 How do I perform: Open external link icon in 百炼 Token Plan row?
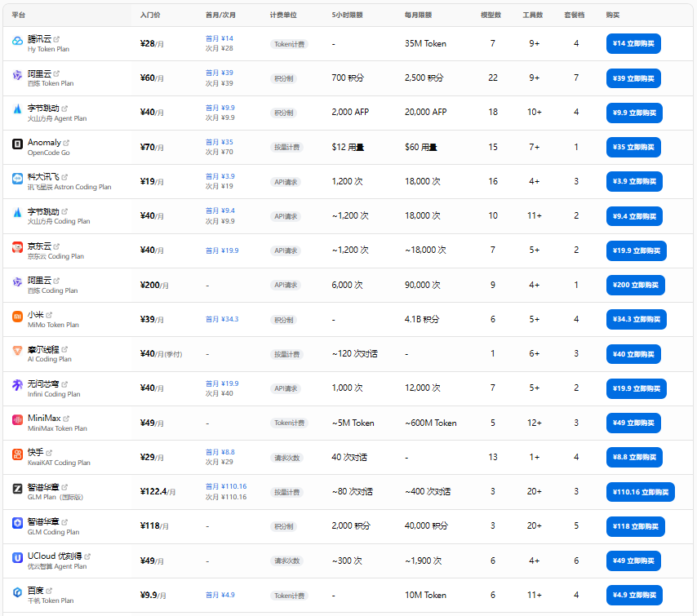(56, 73)
